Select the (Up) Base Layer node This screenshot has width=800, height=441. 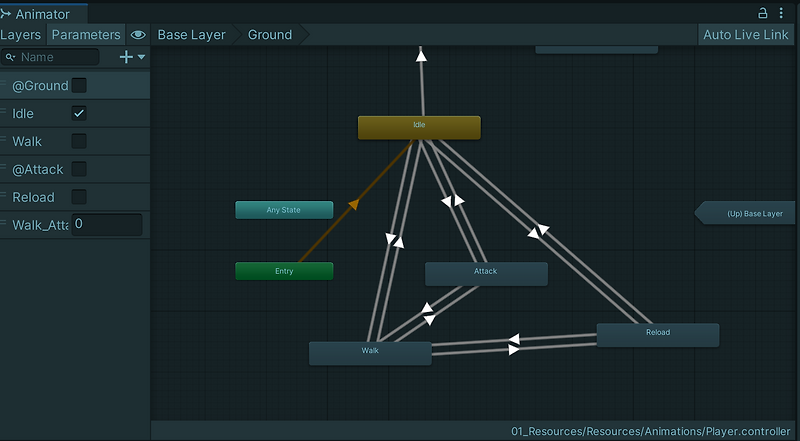(746, 213)
